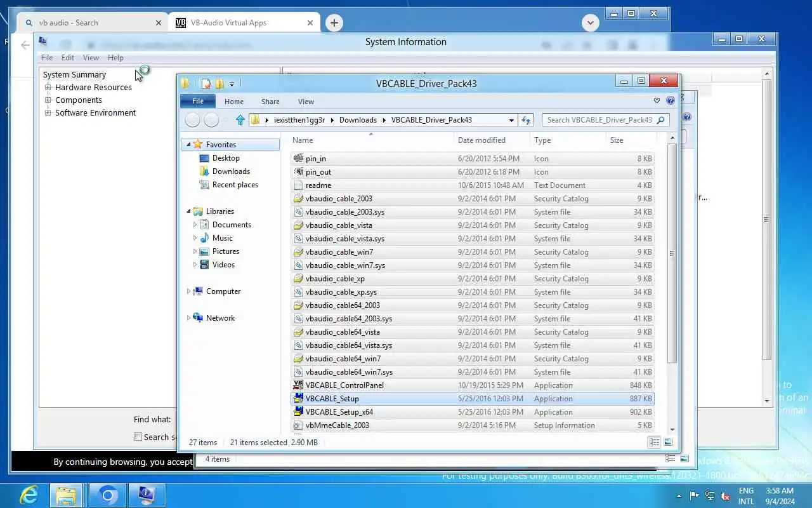Open Action Center flag tray icon

coord(695,496)
